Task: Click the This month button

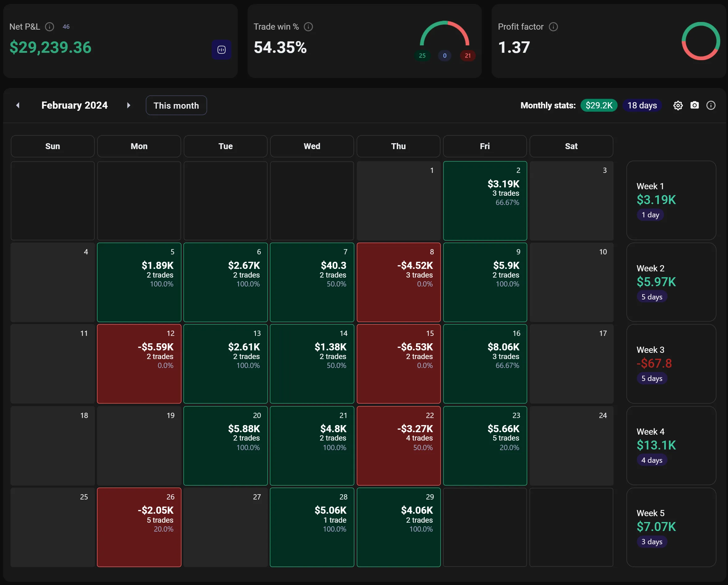Action: pyautogui.click(x=176, y=105)
